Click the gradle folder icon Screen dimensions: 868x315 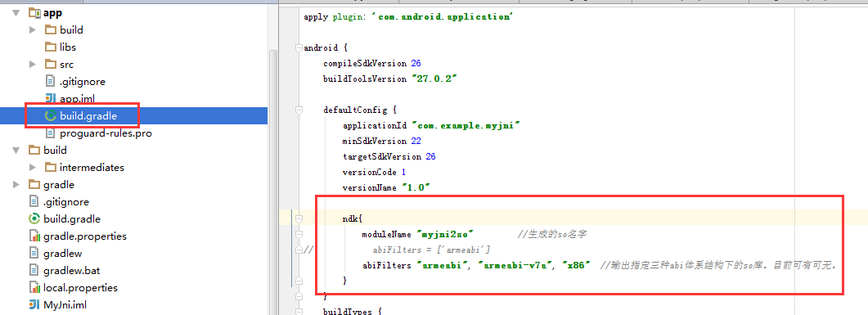34,184
